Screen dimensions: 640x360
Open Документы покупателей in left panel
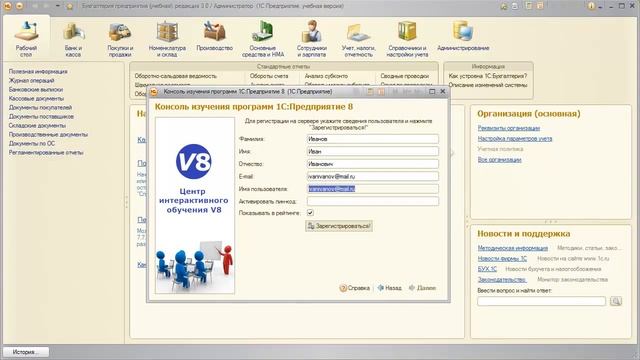40,107
